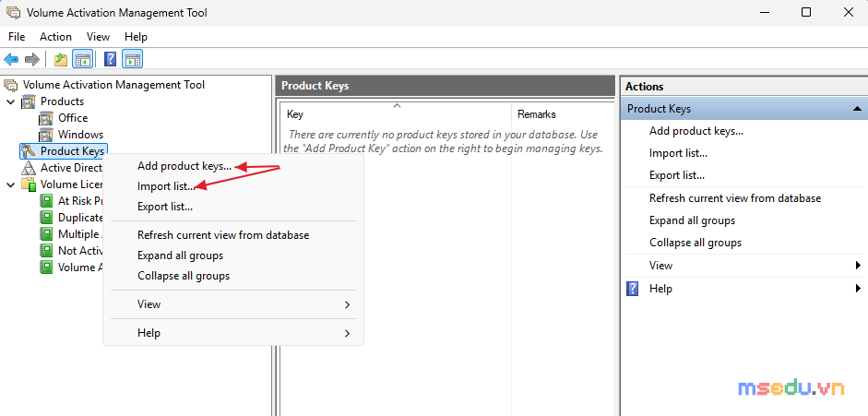
Task: Select the Volume Activation Management Tool root label
Action: [113, 85]
